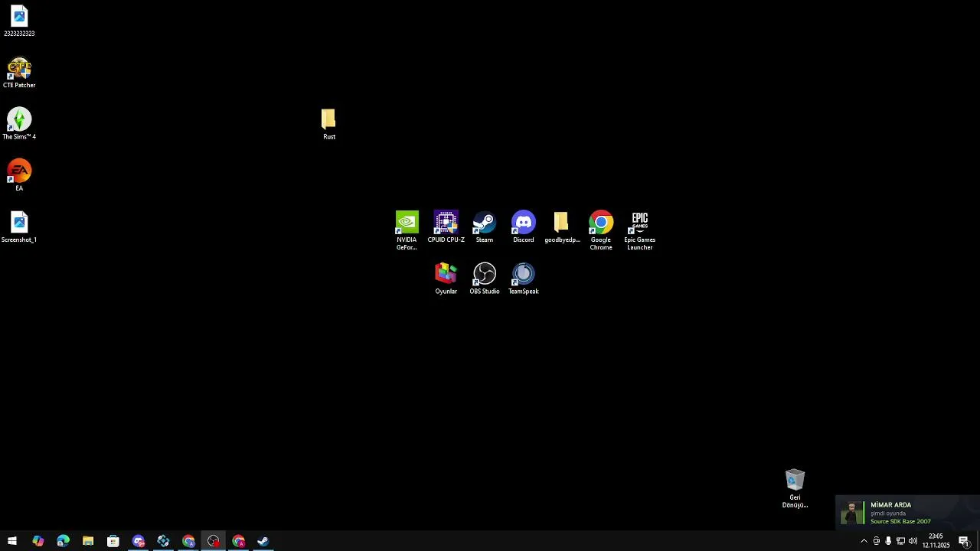980x551 pixels.
Task: Select the CPUID CPU-Z desktop shortcut
Action: click(446, 227)
